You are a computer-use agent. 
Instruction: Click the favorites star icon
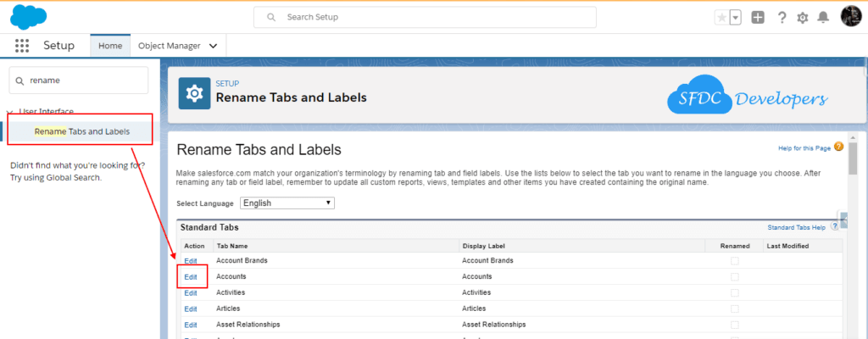coord(722,18)
